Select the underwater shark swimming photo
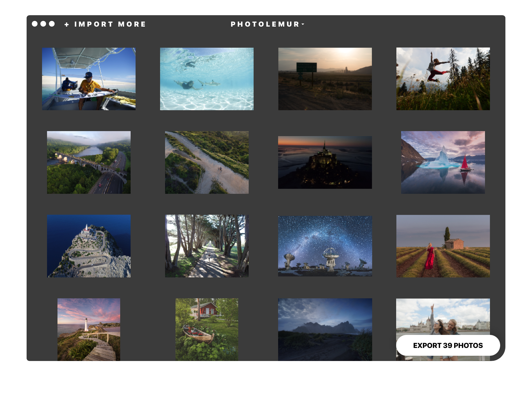Image resolution: width=532 pixels, height=399 pixels. point(207,79)
